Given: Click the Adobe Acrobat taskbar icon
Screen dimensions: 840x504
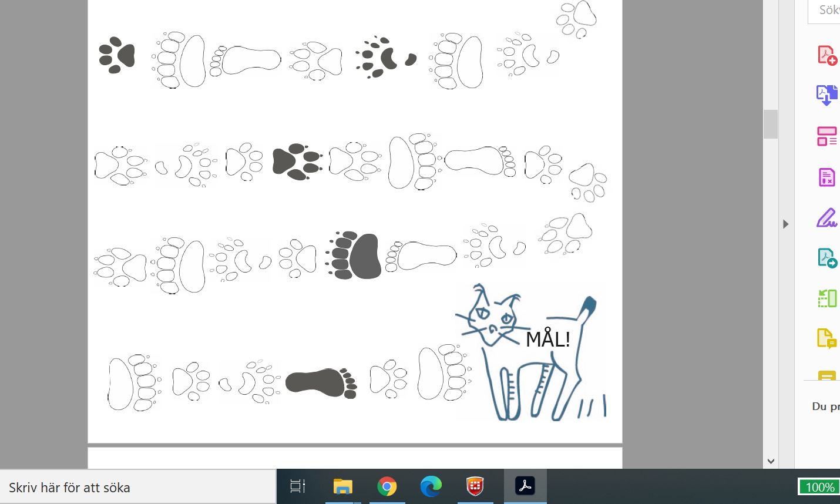Looking at the screenshot, I should pos(525,486).
